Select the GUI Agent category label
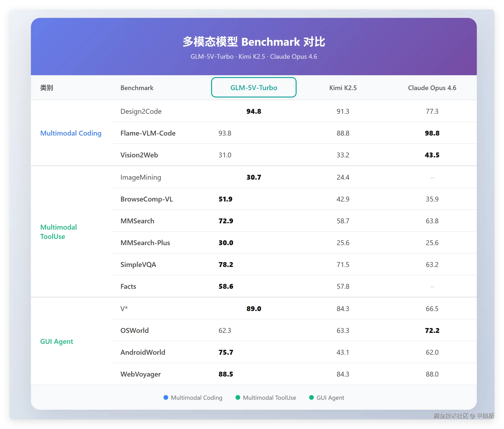 56,341
